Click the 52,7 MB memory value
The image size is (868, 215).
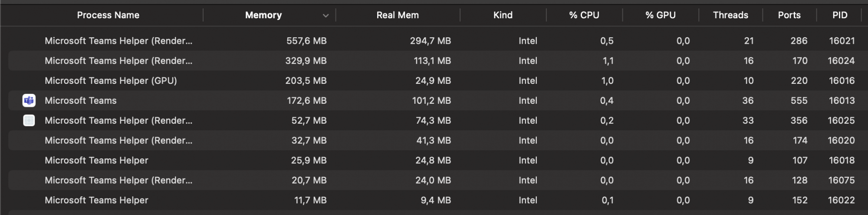pos(309,121)
